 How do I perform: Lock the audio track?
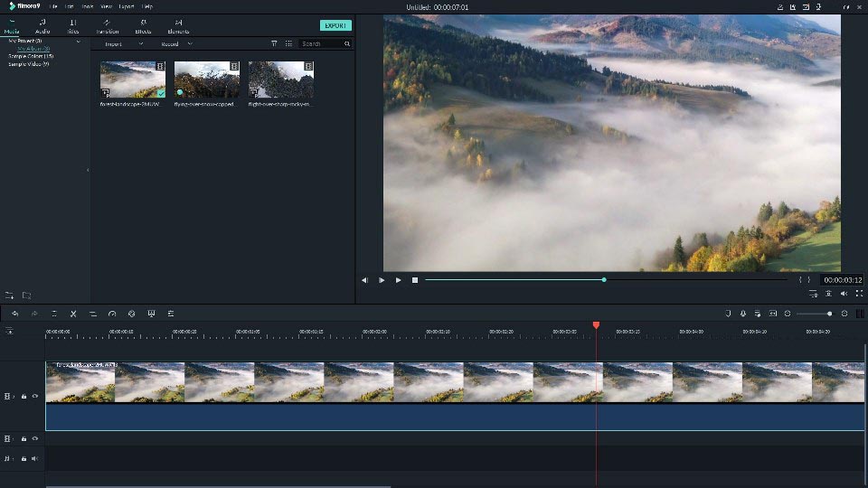[24, 459]
